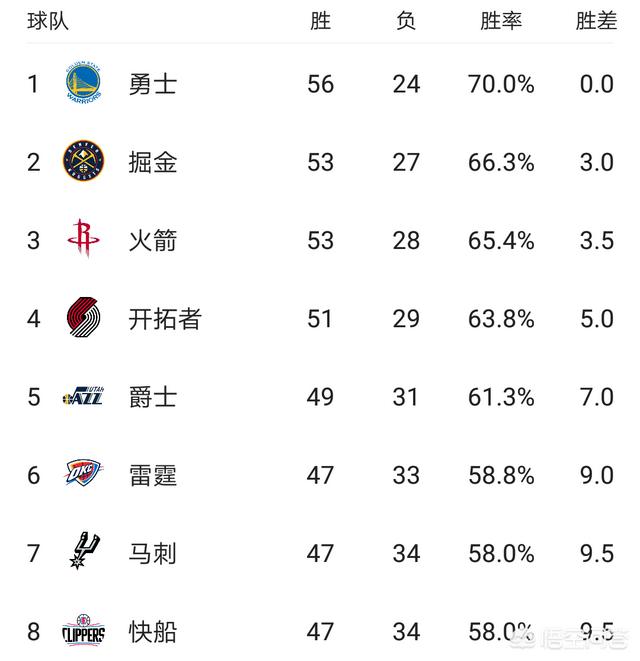
Task: Click the Denver Nuggets logo
Action: coord(84,161)
